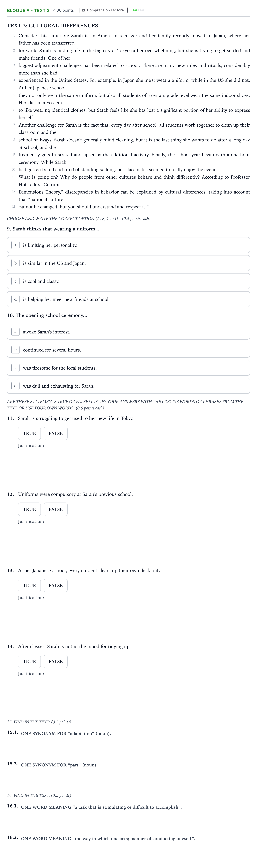
Task: Select option a for question 9
Action: coord(128,245)
